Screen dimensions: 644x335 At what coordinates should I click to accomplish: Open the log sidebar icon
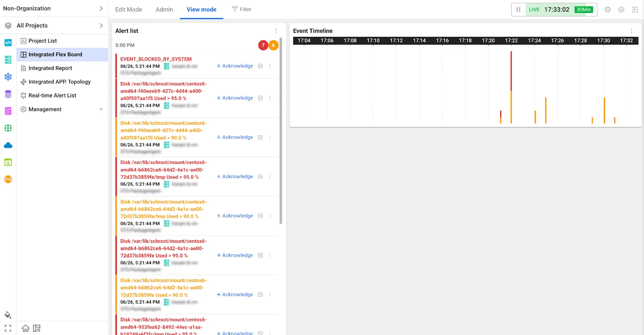tap(8, 111)
